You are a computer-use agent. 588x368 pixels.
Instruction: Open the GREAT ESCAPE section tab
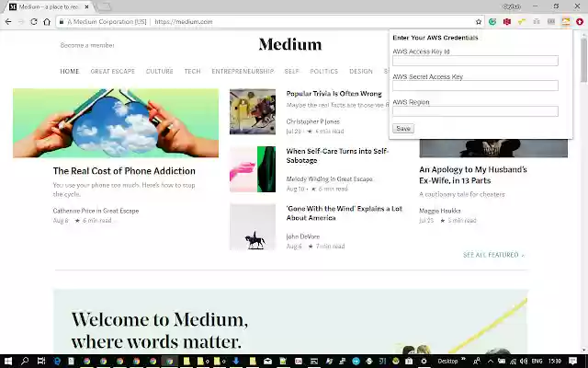113,71
